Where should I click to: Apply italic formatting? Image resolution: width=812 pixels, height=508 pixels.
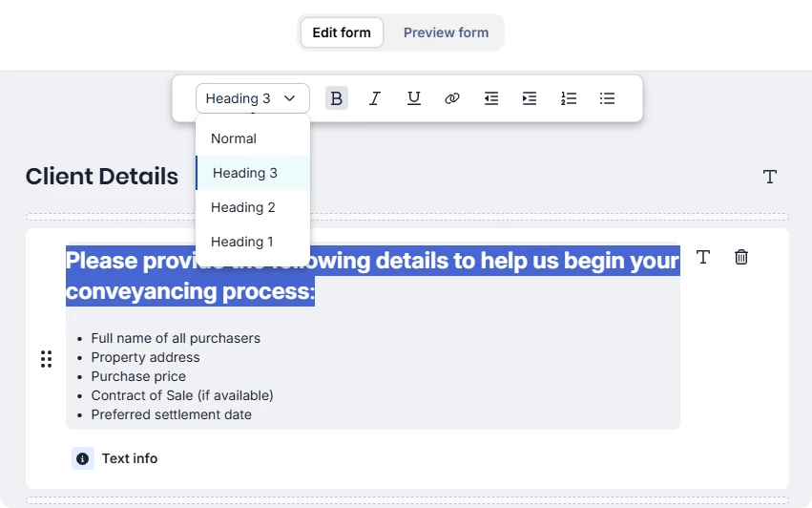[375, 98]
